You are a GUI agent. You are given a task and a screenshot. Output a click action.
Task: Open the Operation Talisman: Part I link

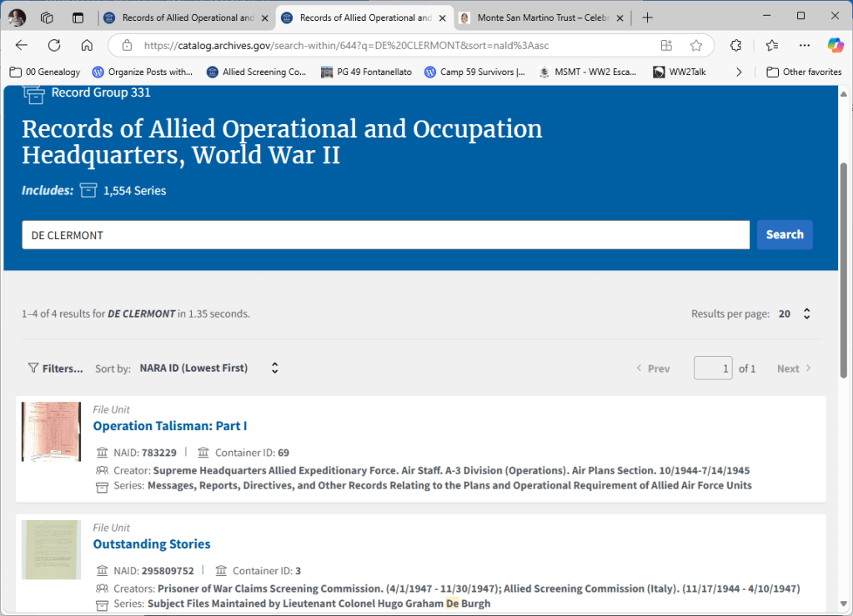pos(170,426)
